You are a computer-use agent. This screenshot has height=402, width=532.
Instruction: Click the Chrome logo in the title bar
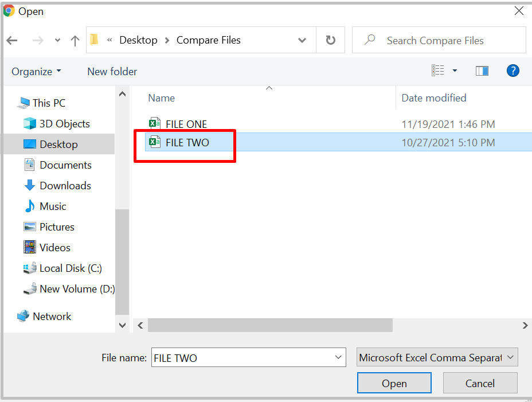pyautogui.click(x=9, y=11)
